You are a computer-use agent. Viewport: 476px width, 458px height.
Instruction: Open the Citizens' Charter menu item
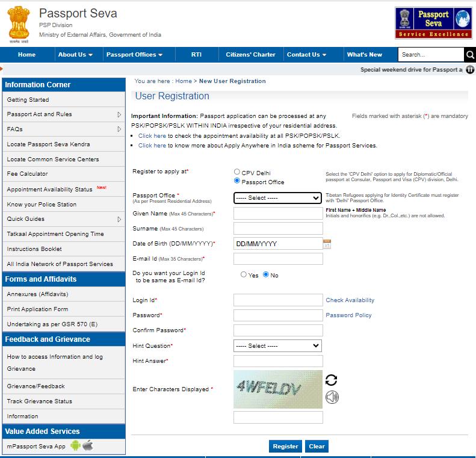pyautogui.click(x=250, y=55)
